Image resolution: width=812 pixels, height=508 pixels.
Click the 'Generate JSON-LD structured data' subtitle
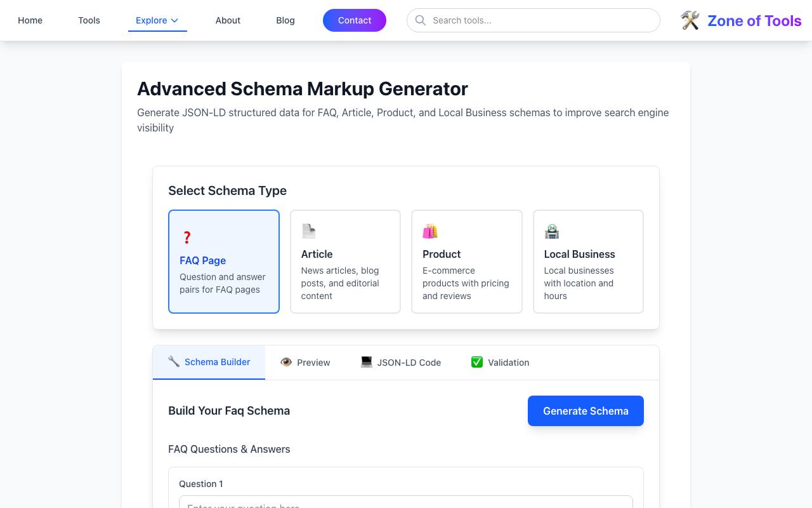(x=403, y=120)
